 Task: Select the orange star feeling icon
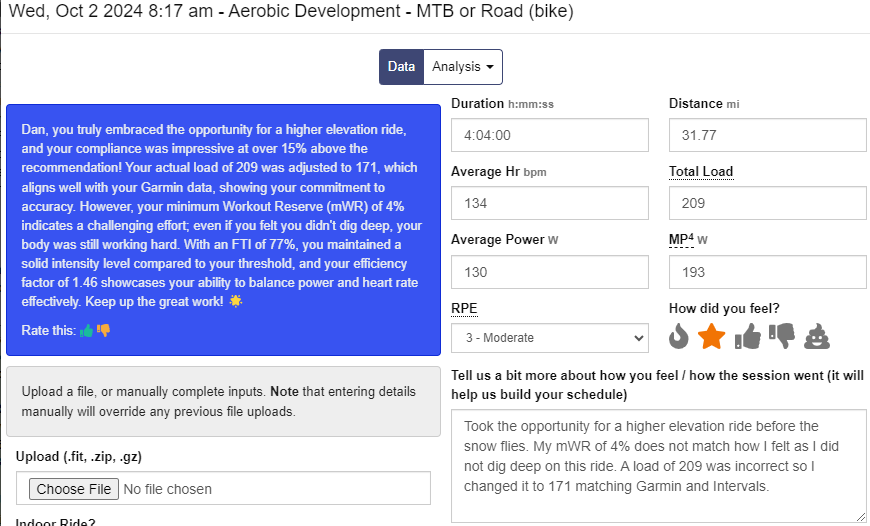[x=711, y=336]
